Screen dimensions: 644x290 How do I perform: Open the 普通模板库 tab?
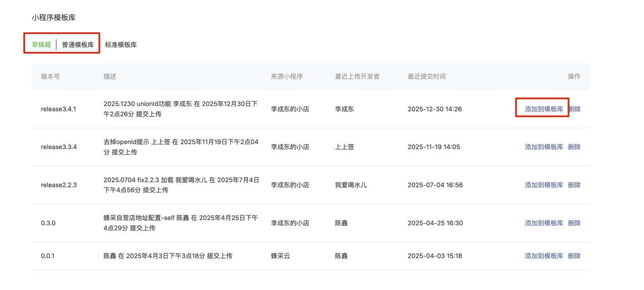tap(78, 45)
